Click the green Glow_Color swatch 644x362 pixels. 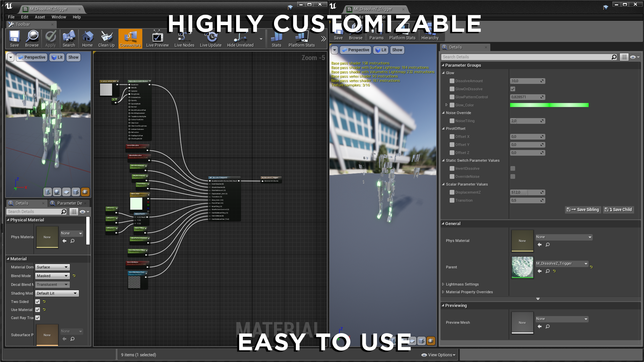pos(549,105)
